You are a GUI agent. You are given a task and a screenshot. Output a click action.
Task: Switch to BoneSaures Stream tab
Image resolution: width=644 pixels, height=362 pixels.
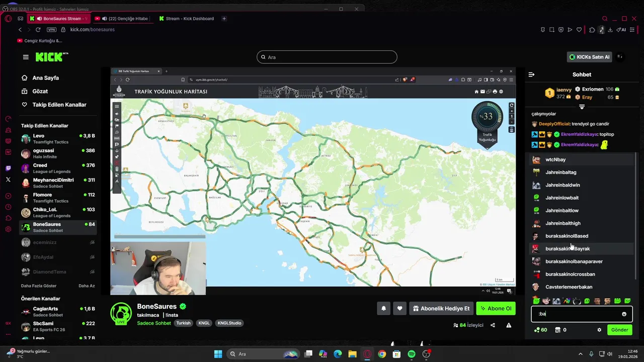58,19
